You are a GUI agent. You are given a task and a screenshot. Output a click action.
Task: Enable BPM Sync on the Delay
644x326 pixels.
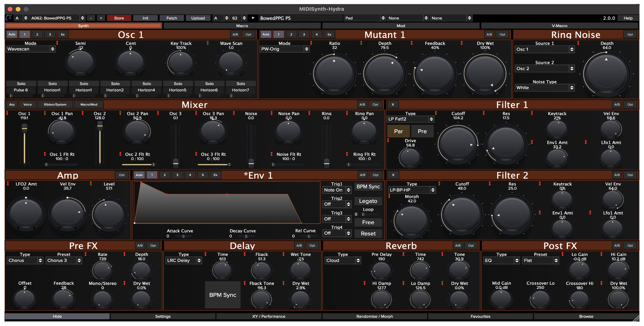tap(223, 295)
